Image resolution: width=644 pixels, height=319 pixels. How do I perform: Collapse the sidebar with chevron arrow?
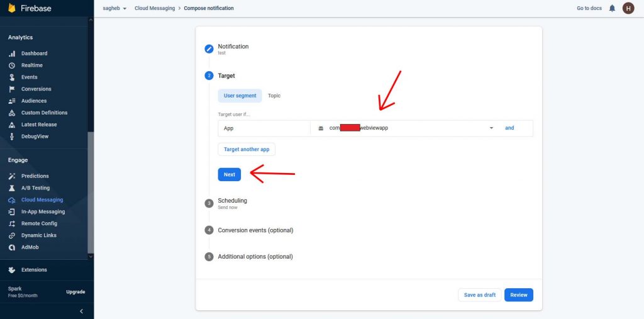[x=81, y=311]
